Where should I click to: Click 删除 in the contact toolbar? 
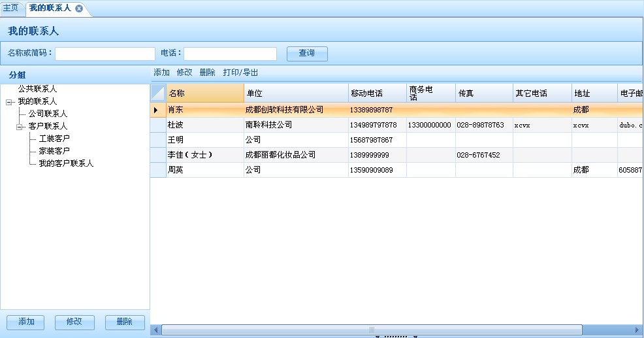click(207, 73)
